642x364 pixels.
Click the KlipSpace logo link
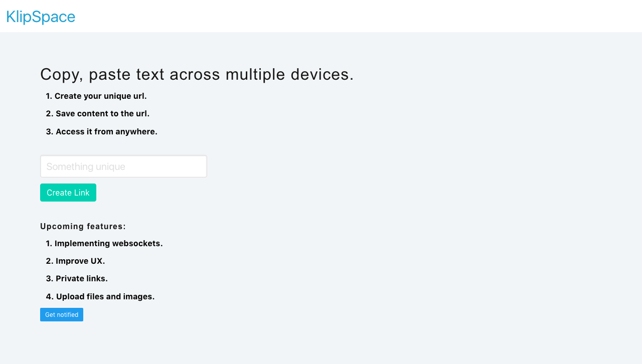(41, 17)
